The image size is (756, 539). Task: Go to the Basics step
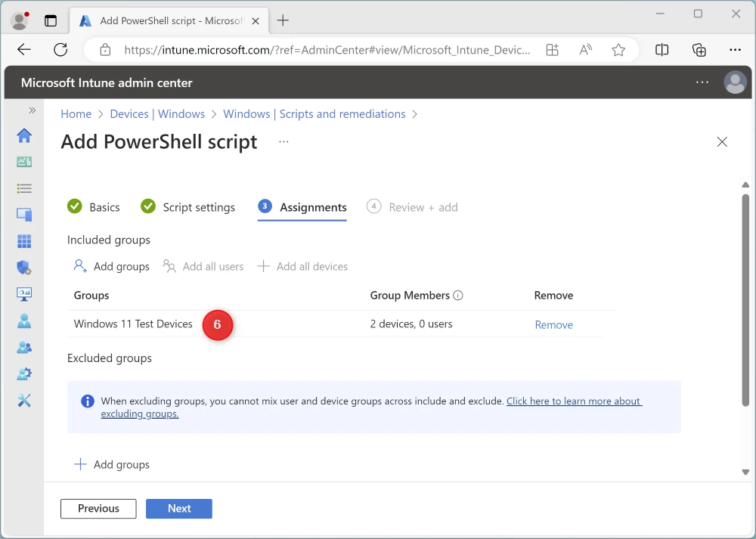click(94, 207)
